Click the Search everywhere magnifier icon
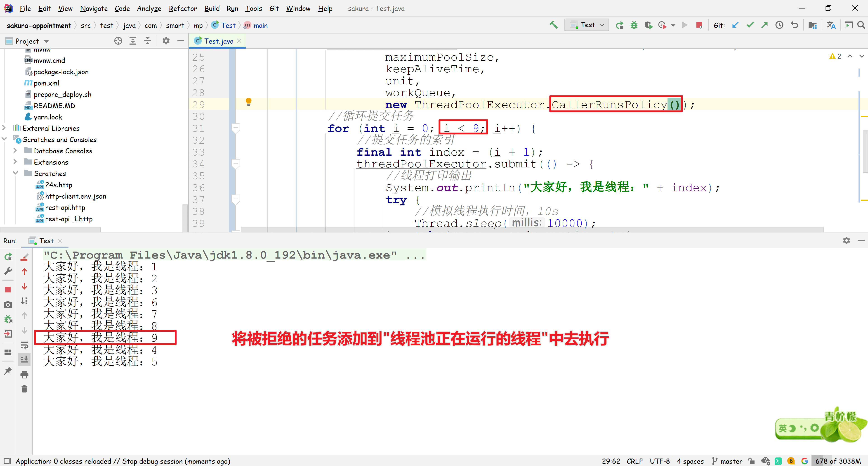The image size is (868, 466). tap(861, 25)
